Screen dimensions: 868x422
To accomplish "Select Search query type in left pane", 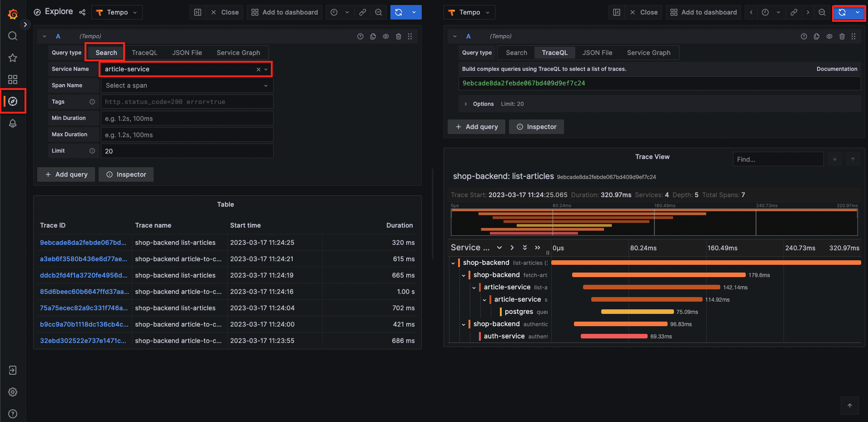I will [x=106, y=53].
